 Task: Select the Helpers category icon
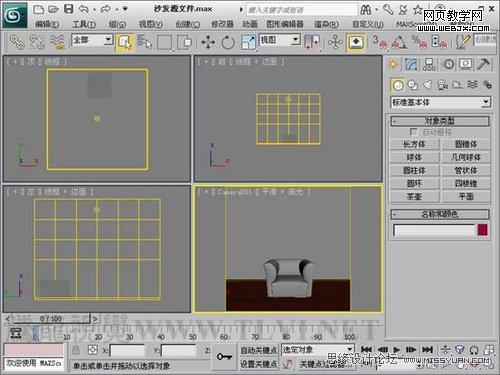(x=458, y=85)
